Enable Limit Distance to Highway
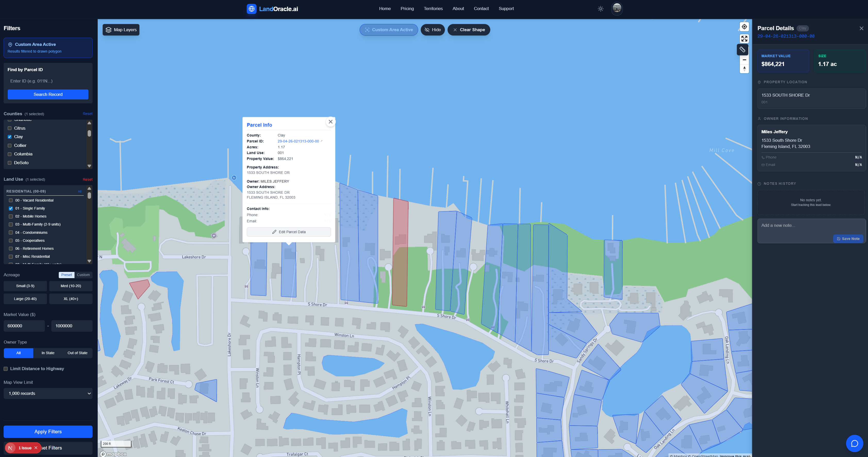Viewport: 868px width, 457px height. 6,369
